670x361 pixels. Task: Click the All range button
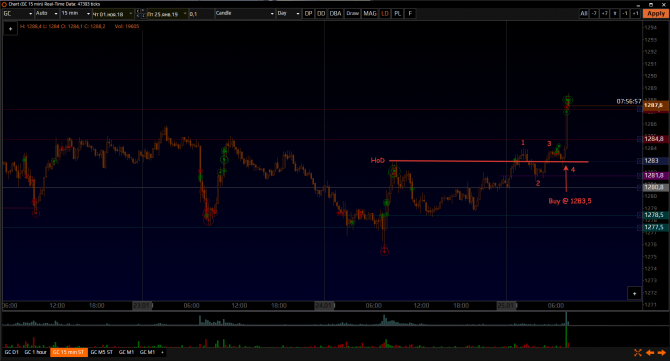(584, 14)
